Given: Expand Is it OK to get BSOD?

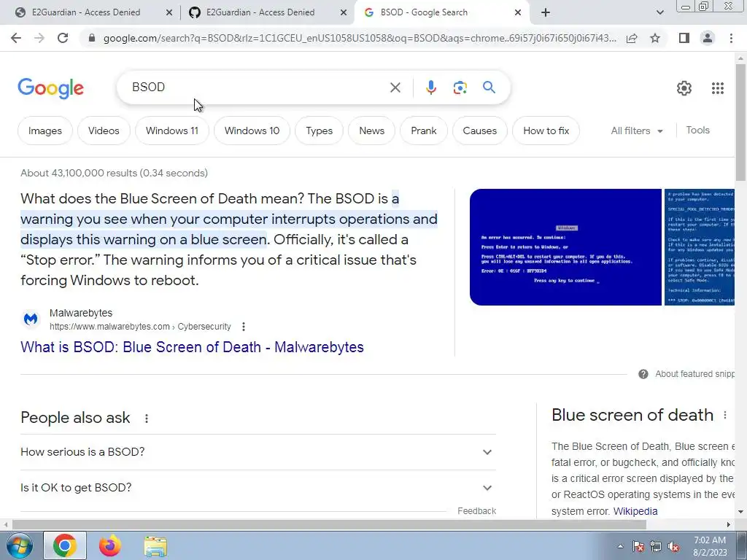Looking at the screenshot, I should [258, 488].
